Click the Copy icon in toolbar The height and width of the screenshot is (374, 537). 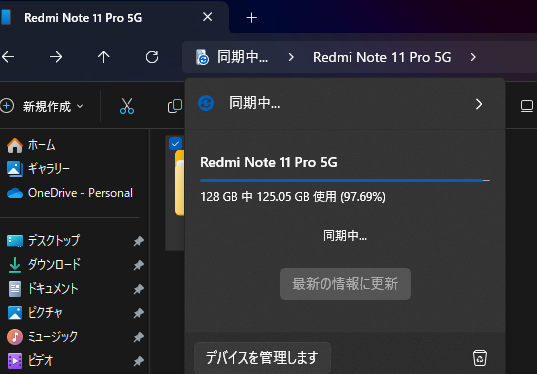click(x=175, y=106)
